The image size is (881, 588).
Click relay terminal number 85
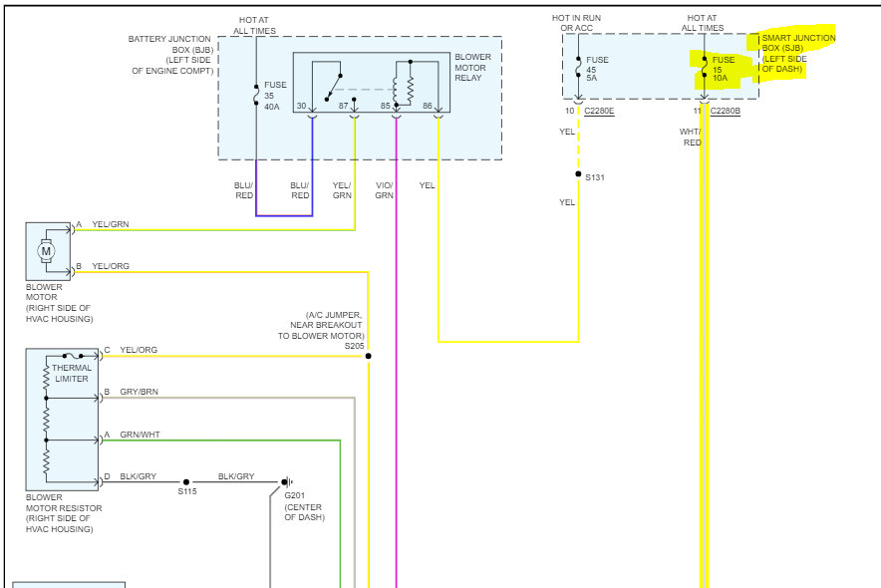coord(385,106)
